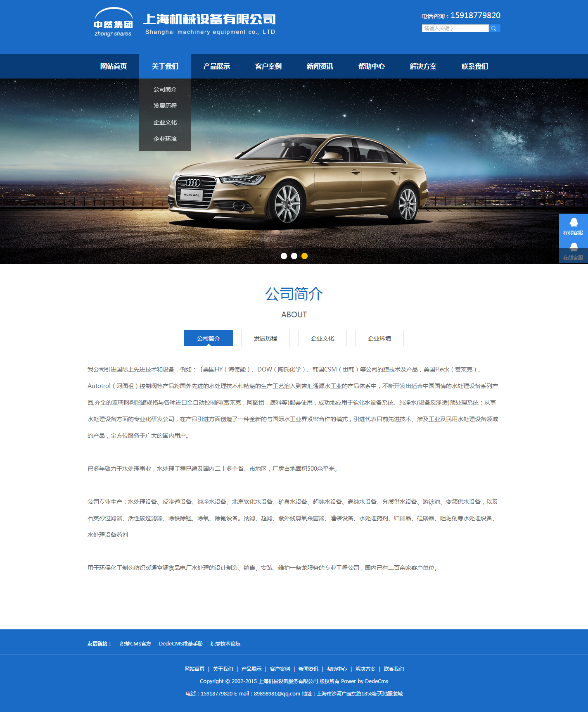Image resolution: width=588 pixels, height=712 pixels.
Task: Switch to the 企业环境 tab
Action: click(379, 338)
